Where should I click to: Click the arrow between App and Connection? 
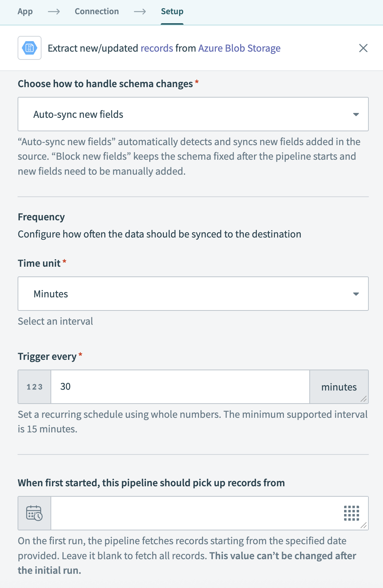point(55,11)
